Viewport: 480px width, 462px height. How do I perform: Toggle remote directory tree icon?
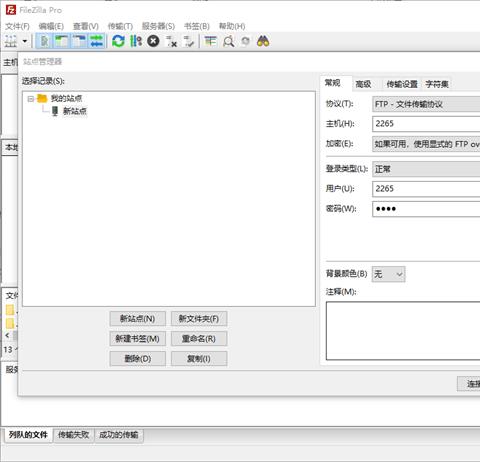click(79, 41)
